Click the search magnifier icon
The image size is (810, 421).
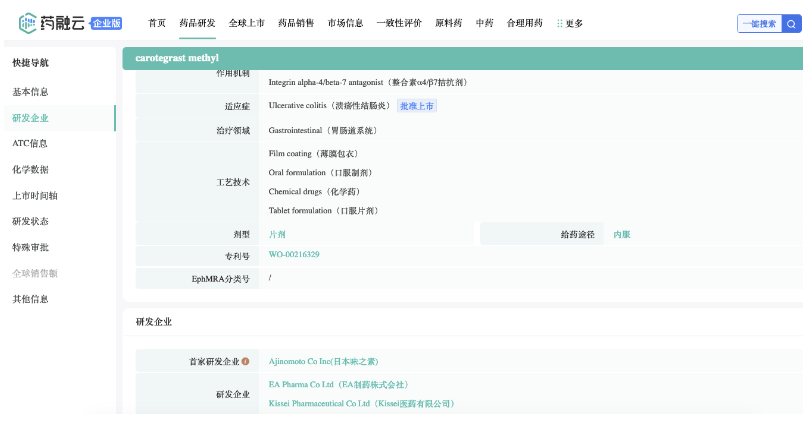(x=791, y=23)
